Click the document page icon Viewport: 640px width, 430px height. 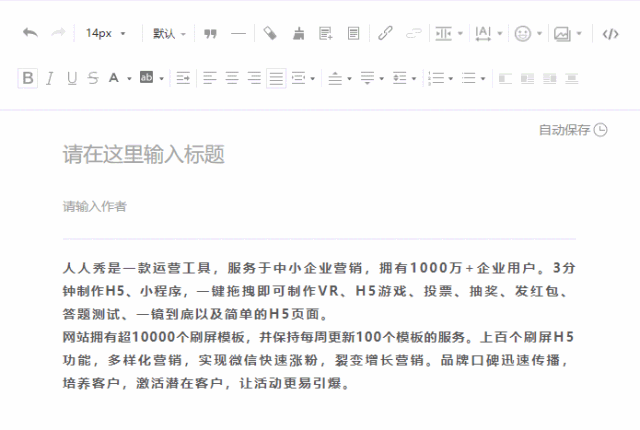pyautogui.click(x=353, y=33)
